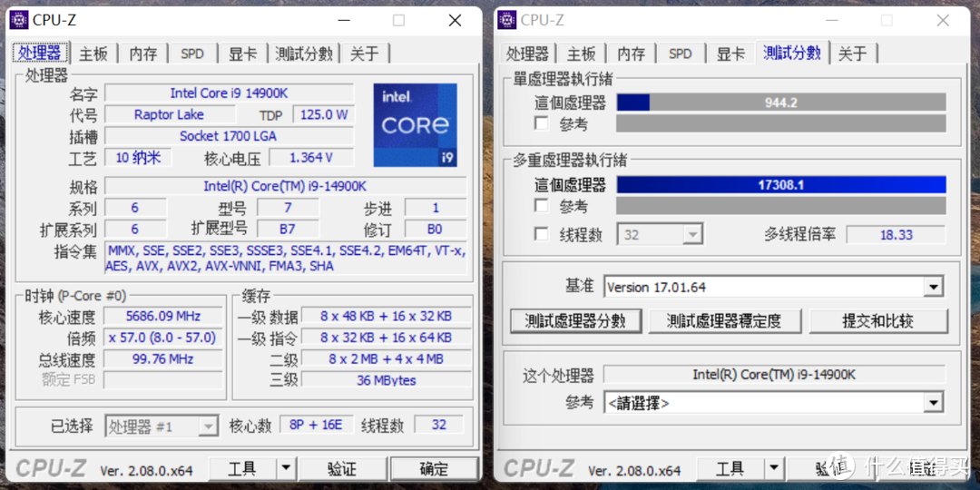Click the 二级 cache value 8 x 2 MB + 4 x 4 MB
Screen dimensions: 980x490
coord(387,358)
